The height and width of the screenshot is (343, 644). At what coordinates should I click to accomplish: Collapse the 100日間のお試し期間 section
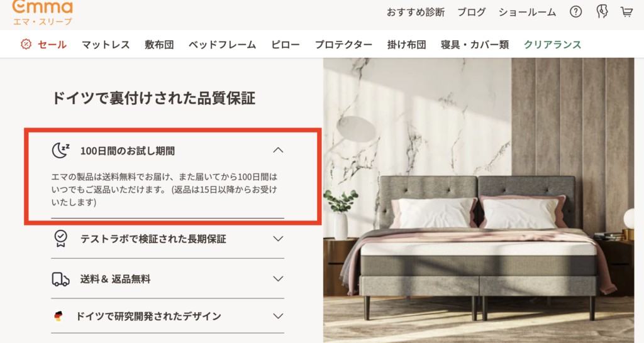(278, 150)
